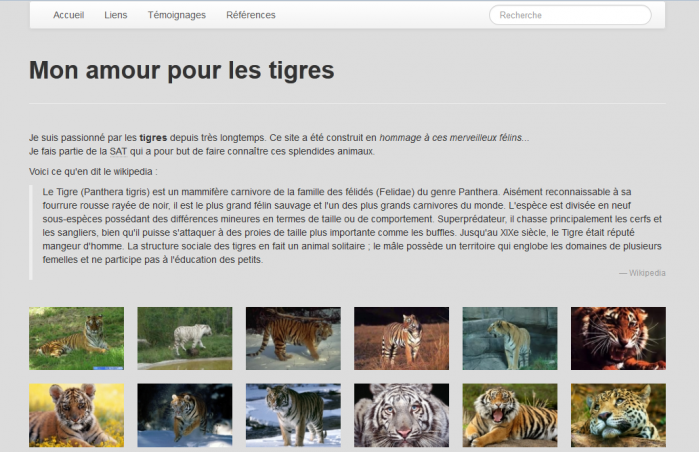The height and width of the screenshot is (452, 699).
Task: Open thumbnail of roaring tiger lying down
Action: 510,415
